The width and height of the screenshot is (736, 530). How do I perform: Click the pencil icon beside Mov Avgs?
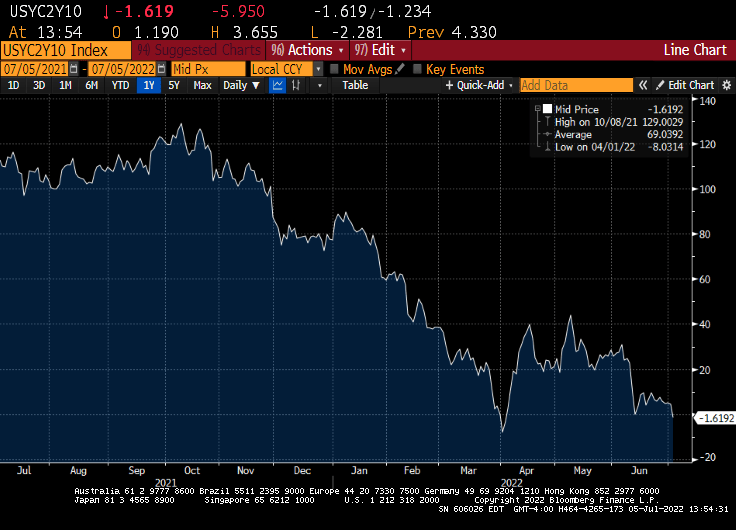[x=400, y=70]
